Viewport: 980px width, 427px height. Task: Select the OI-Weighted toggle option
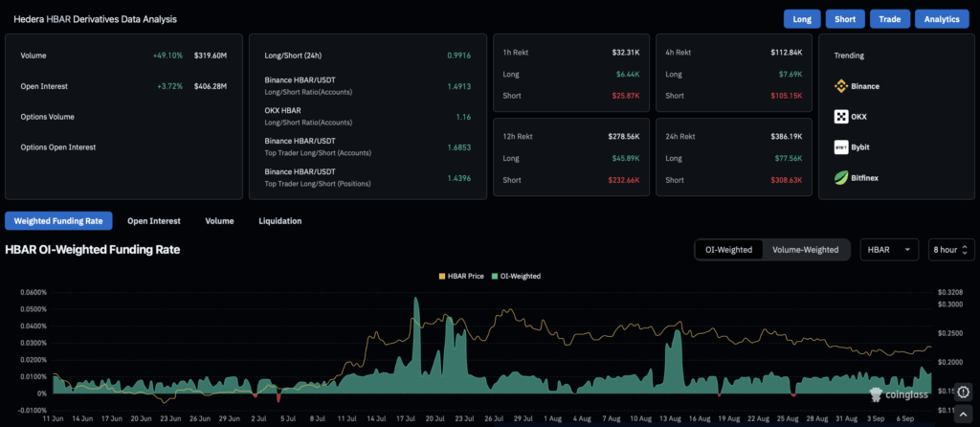(728, 250)
